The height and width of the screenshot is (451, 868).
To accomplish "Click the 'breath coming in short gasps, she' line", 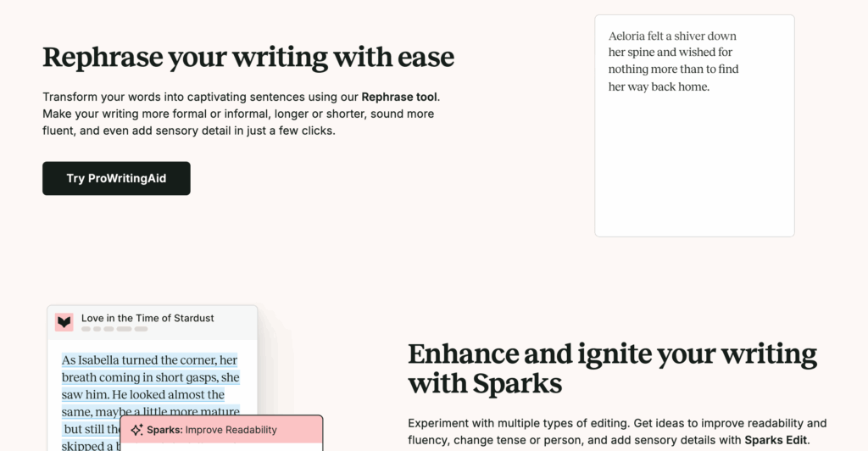I will [x=151, y=377].
